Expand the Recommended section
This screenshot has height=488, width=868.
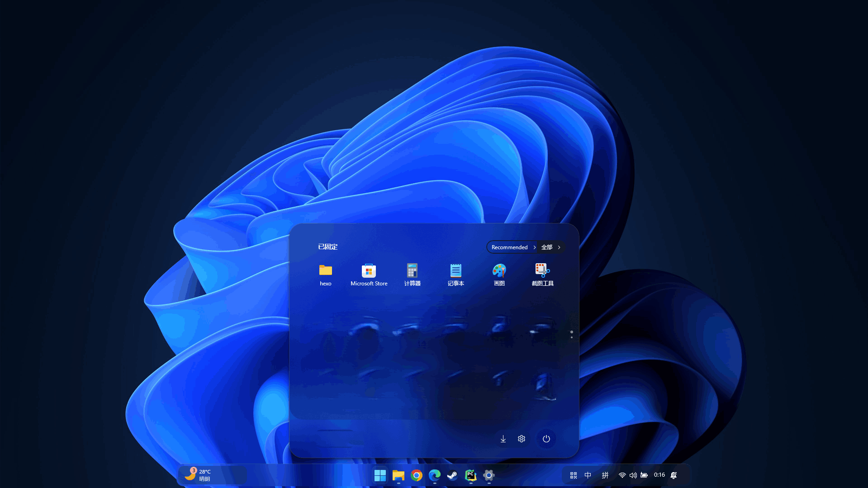[x=513, y=247]
